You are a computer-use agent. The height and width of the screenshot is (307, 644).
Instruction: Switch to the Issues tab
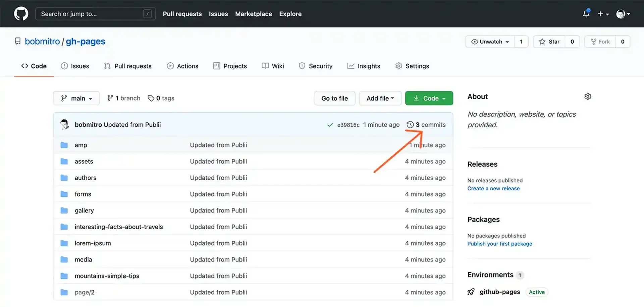click(75, 66)
